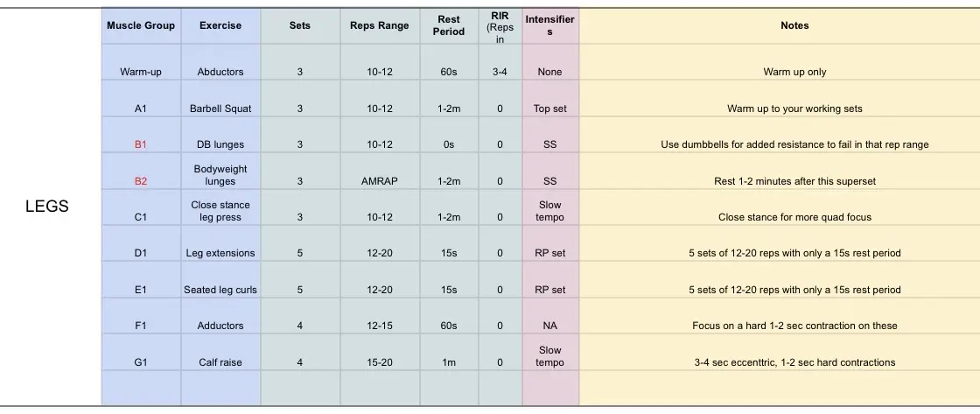Select the Notes column header

click(794, 25)
